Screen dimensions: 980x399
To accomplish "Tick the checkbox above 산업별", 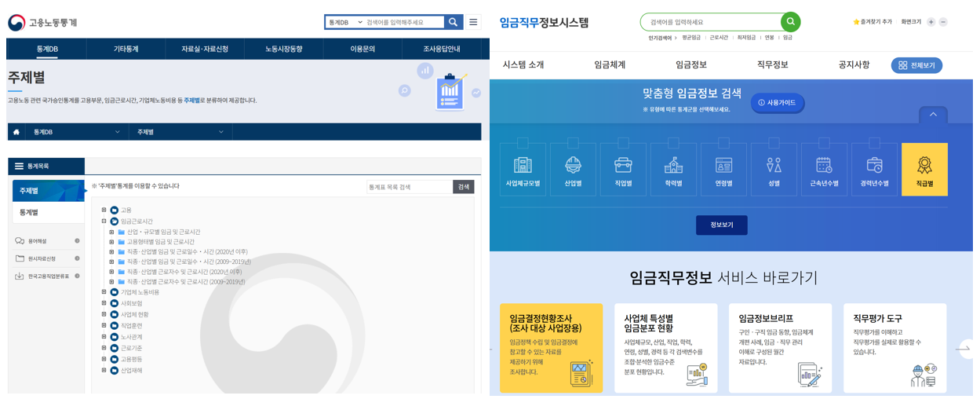I will click(x=573, y=143).
